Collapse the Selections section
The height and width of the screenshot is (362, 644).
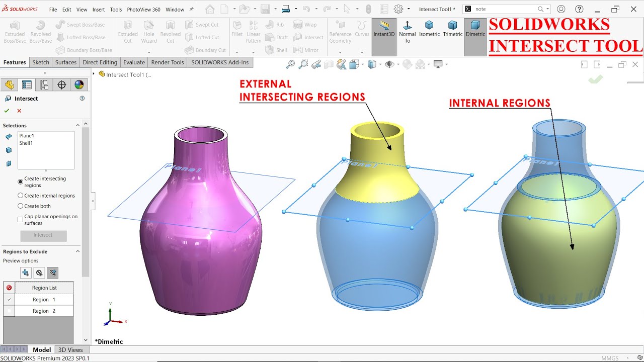point(77,125)
